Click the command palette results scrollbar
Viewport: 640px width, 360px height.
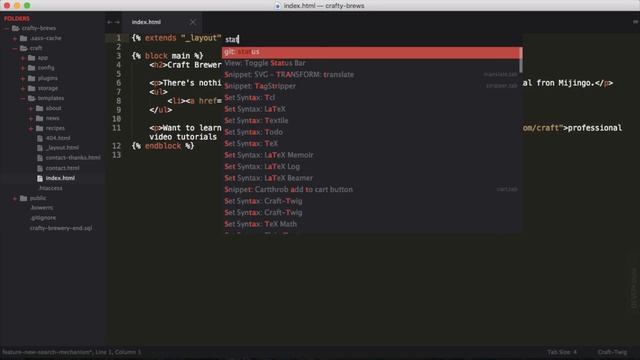pyautogui.click(x=520, y=60)
